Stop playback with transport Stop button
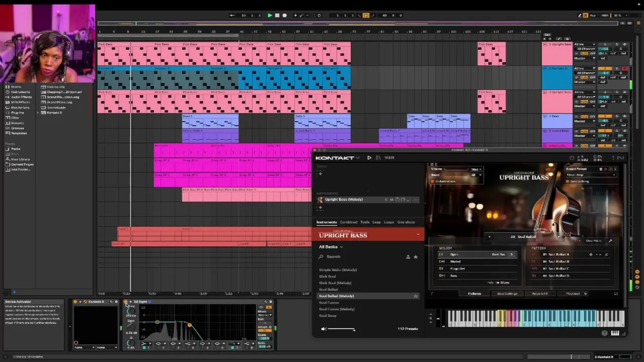644x362 pixels. tap(277, 16)
